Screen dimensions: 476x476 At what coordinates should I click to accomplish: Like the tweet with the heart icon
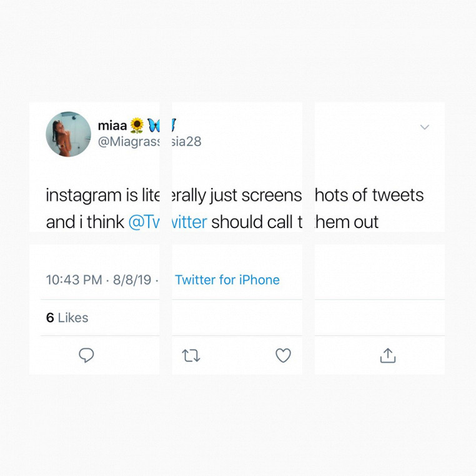(283, 355)
